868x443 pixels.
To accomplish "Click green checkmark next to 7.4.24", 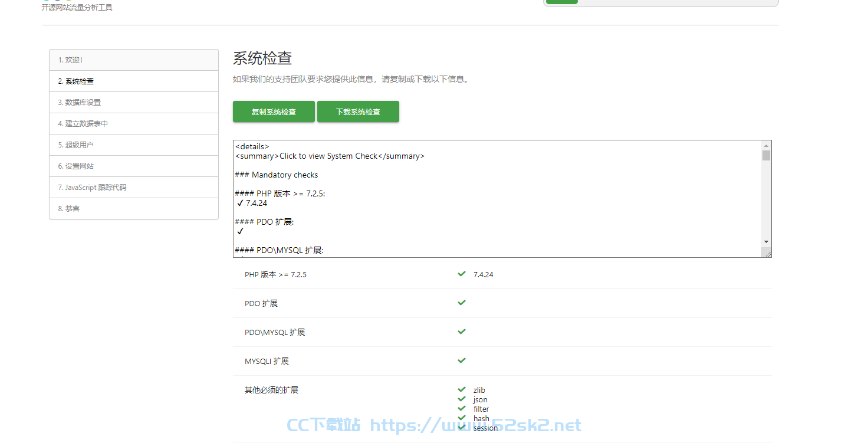I will point(462,274).
